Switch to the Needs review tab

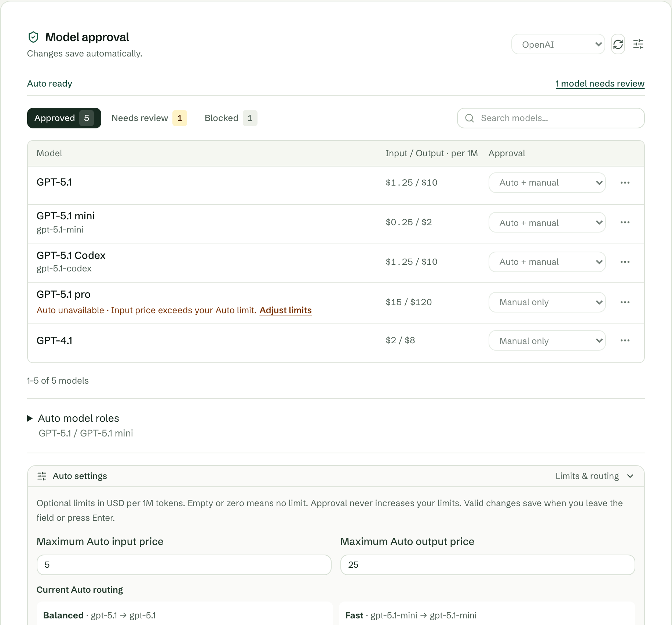[x=149, y=118]
